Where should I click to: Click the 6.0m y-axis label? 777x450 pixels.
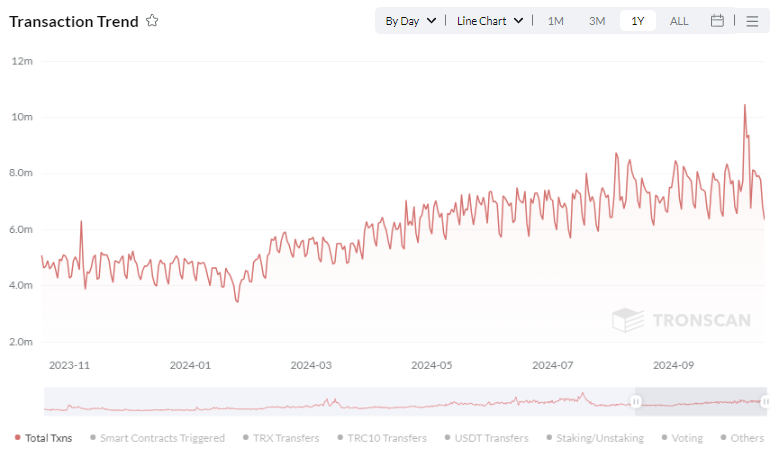[x=21, y=229]
